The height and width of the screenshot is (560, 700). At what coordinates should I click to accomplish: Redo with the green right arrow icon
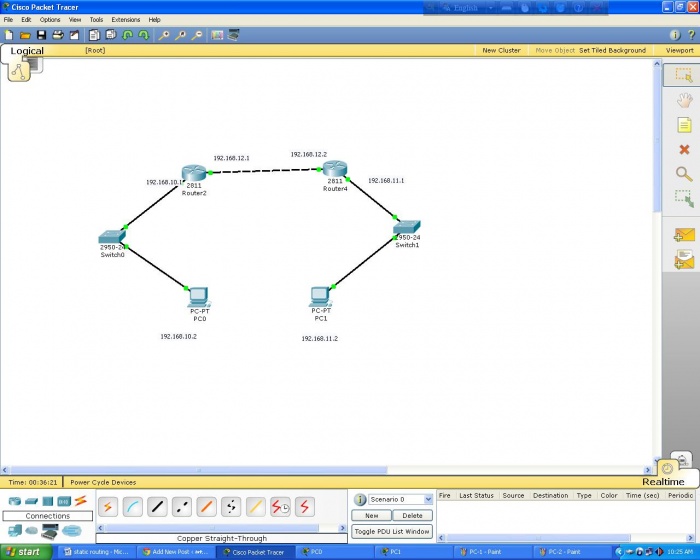144,35
